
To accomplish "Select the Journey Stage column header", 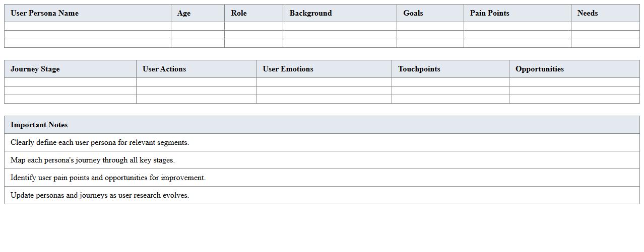I will (35, 69).
